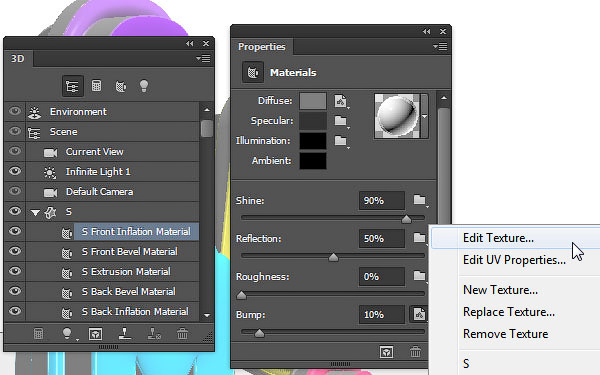Hide Infinite Light 1
Screen dimensions: 600x375
click(x=15, y=171)
